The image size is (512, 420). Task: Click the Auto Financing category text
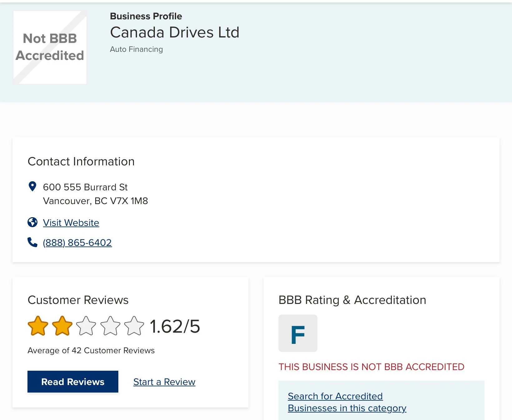pos(136,49)
